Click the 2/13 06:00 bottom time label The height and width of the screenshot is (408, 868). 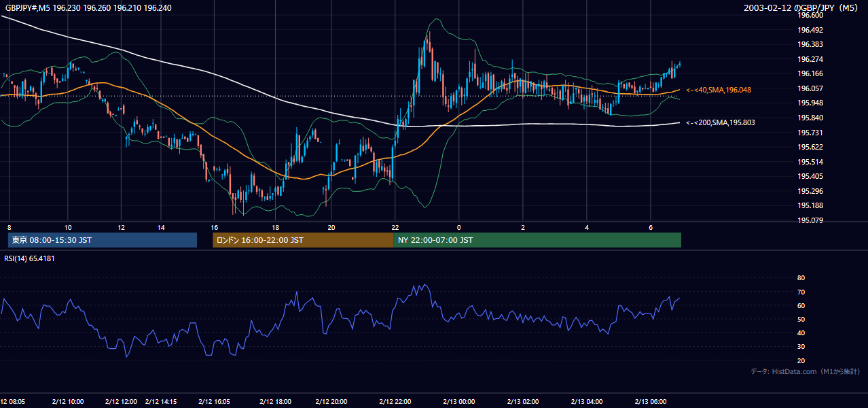[651, 402]
